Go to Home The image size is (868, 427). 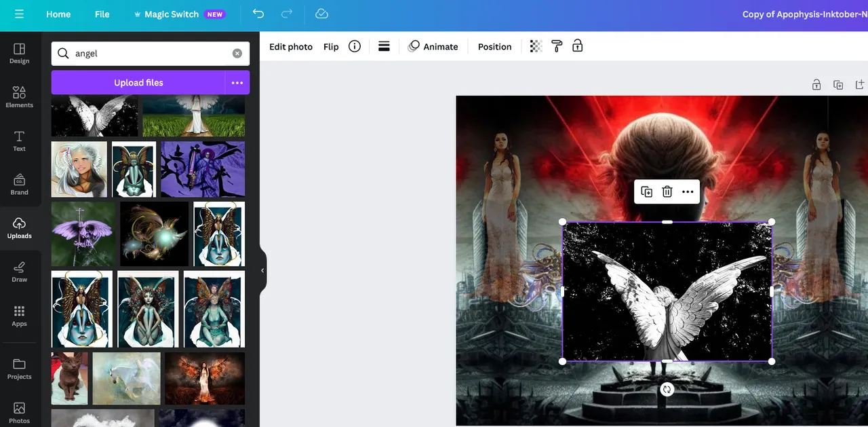(x=58, y=14)
